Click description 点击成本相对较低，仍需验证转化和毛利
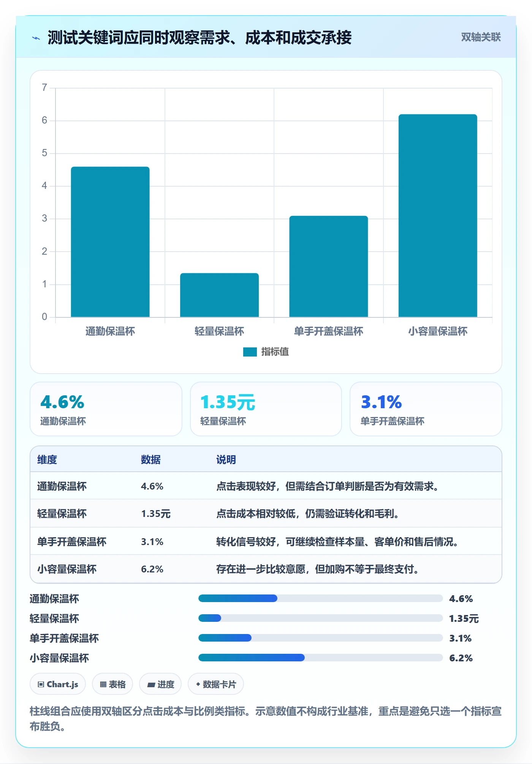The image size is (532, 764). (x=308, y=514)
